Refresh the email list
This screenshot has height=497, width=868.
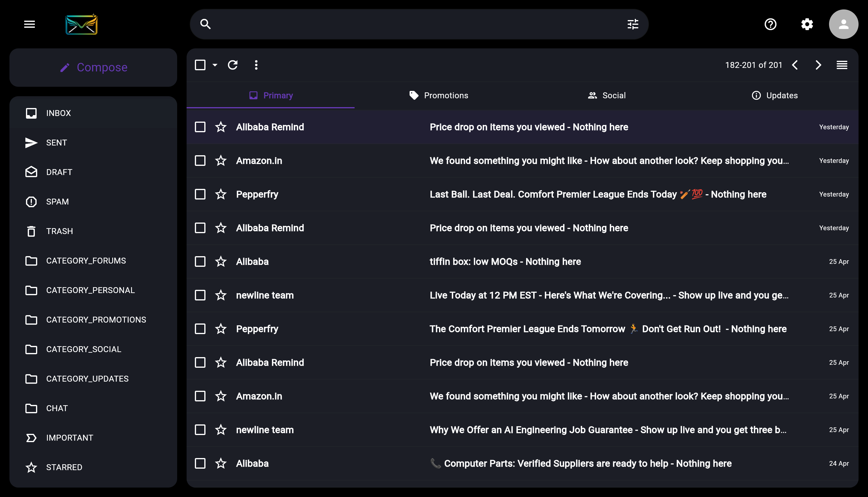(233, 65)
